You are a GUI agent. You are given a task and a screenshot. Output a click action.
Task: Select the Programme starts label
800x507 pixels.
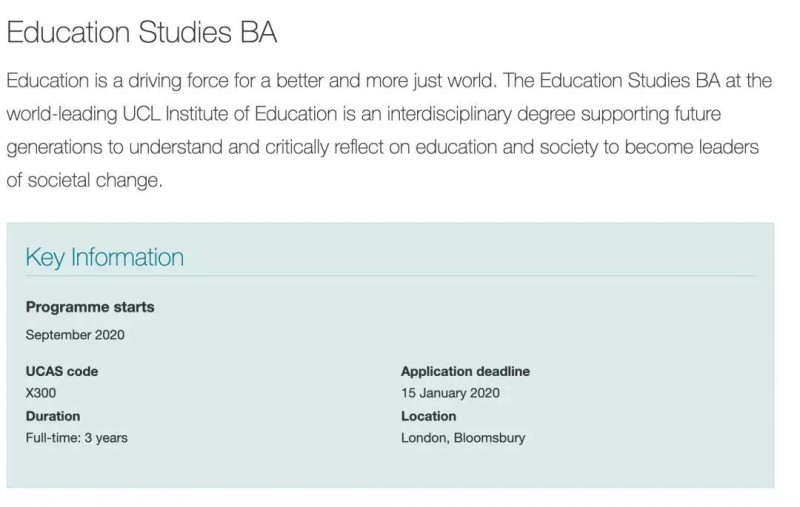(90, 307)
